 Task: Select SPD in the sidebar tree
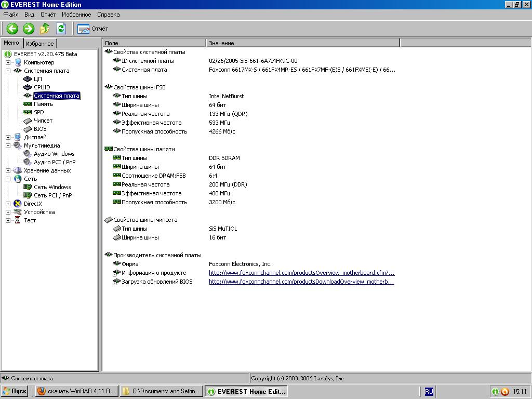click(38, 112)
